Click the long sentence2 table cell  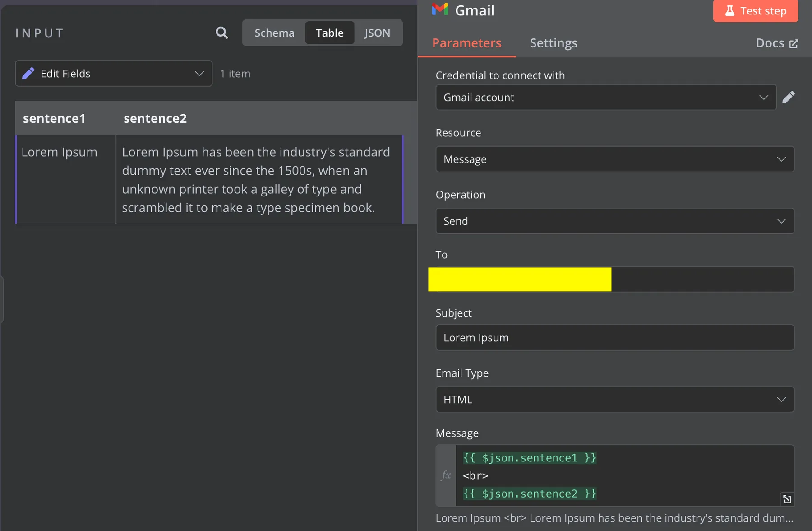[x=259, y=179]
